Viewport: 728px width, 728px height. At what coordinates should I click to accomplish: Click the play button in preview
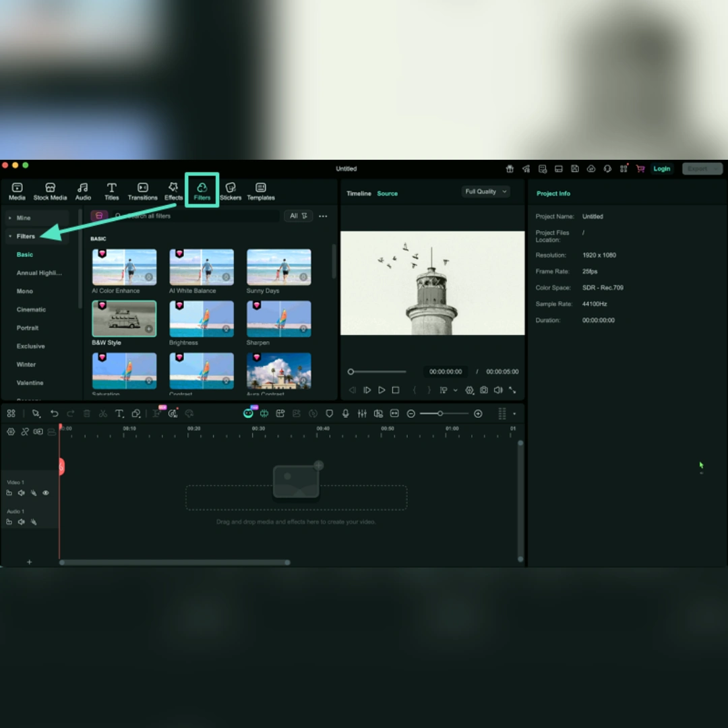(381, 390)
